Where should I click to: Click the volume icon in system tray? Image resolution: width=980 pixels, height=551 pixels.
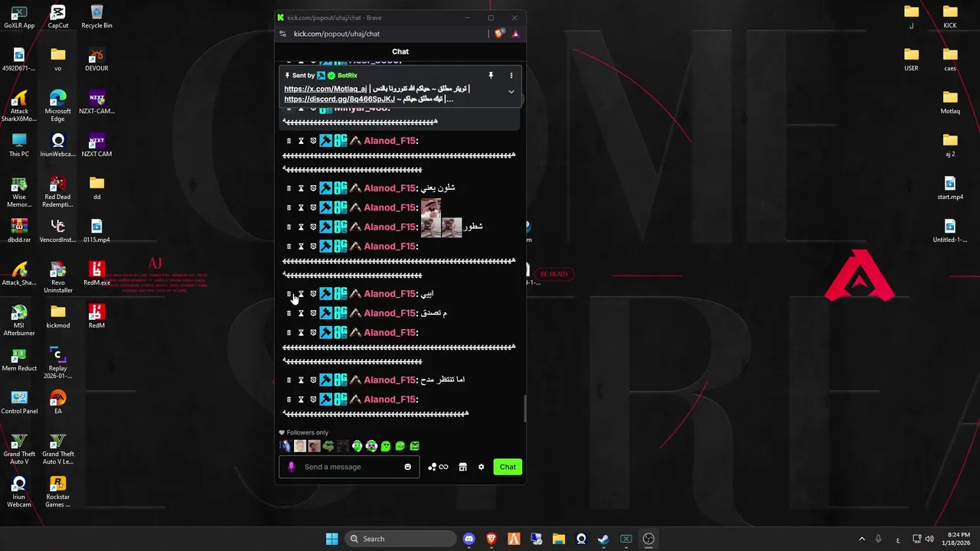[929, 539]
